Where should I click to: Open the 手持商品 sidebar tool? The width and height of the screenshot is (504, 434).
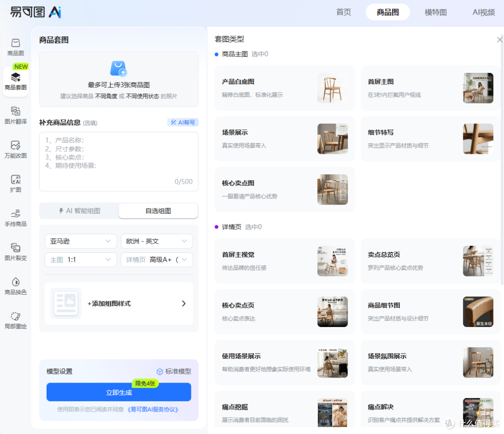(15, 218)
